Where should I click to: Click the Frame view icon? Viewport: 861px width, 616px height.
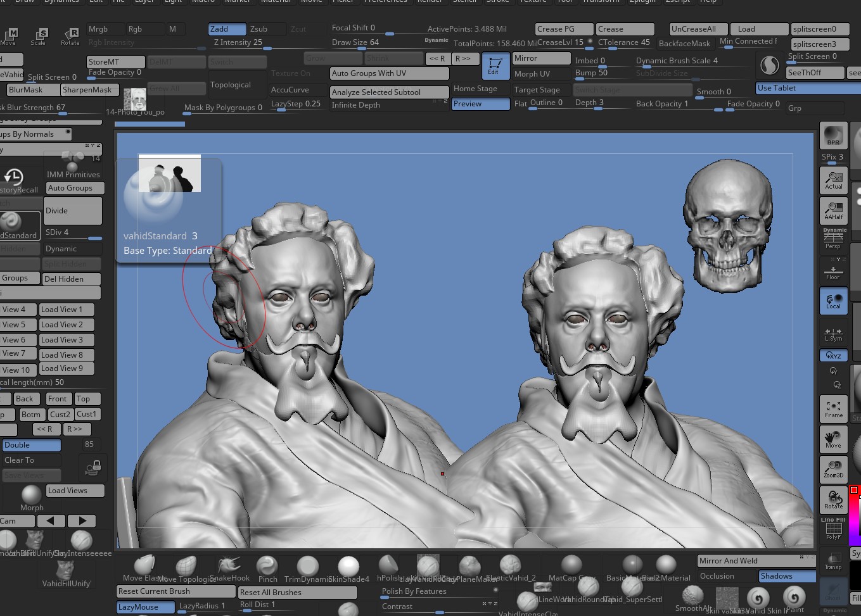[x=833, y=408]
